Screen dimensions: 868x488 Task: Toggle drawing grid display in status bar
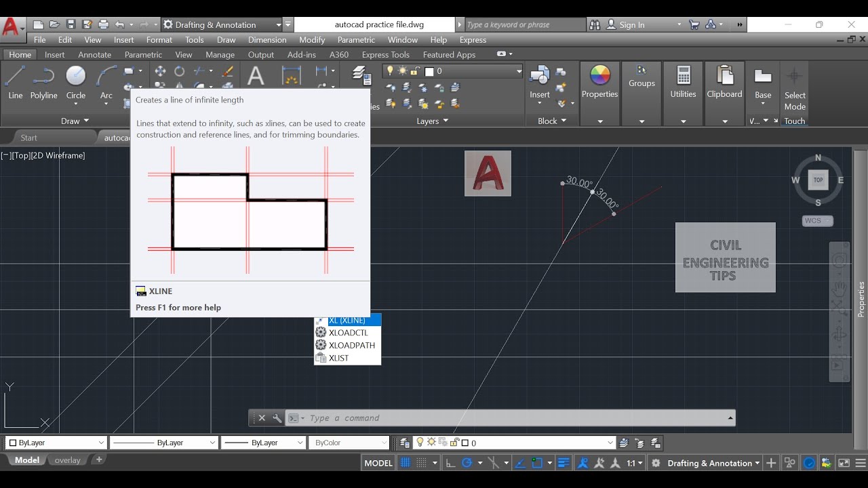(406, 463)
